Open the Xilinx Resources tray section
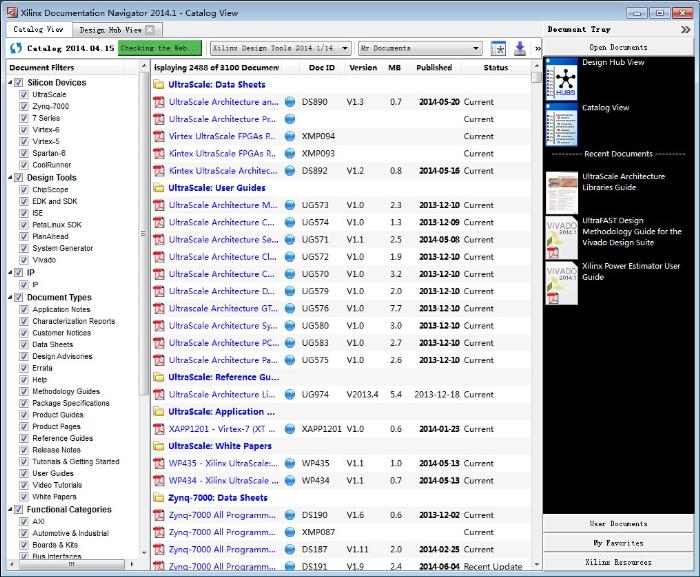The width and height of the screenshot is (700, 577). 618,562
